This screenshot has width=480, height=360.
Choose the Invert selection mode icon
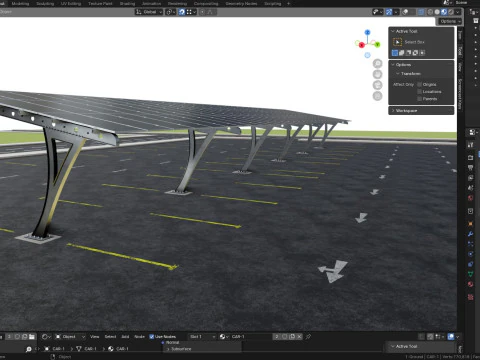pyautogui.click(x=415, y=53)
